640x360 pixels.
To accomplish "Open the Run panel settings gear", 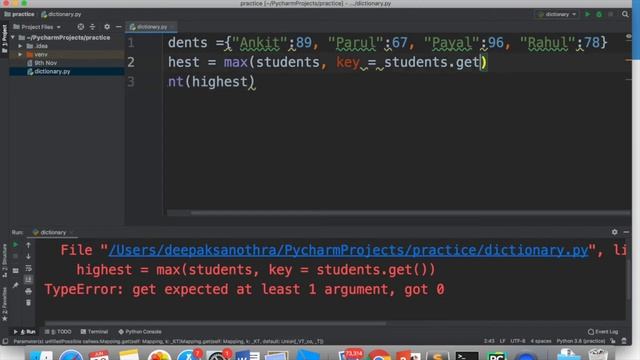I will coord(615,232).
